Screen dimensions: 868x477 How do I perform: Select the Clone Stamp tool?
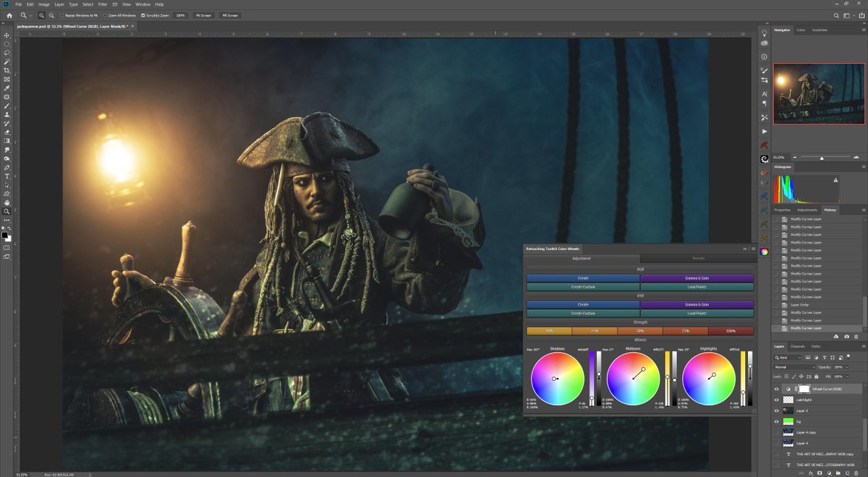click(7, 114)
